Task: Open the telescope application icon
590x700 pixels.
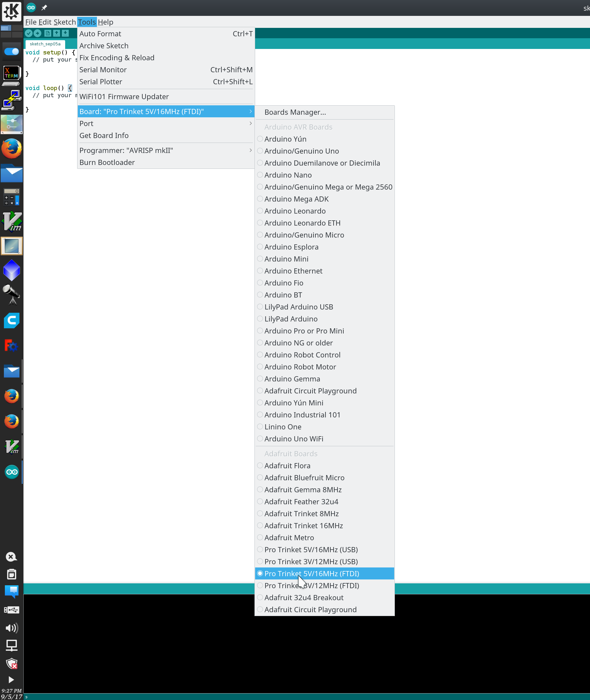Action: click(x=12, y=295)
